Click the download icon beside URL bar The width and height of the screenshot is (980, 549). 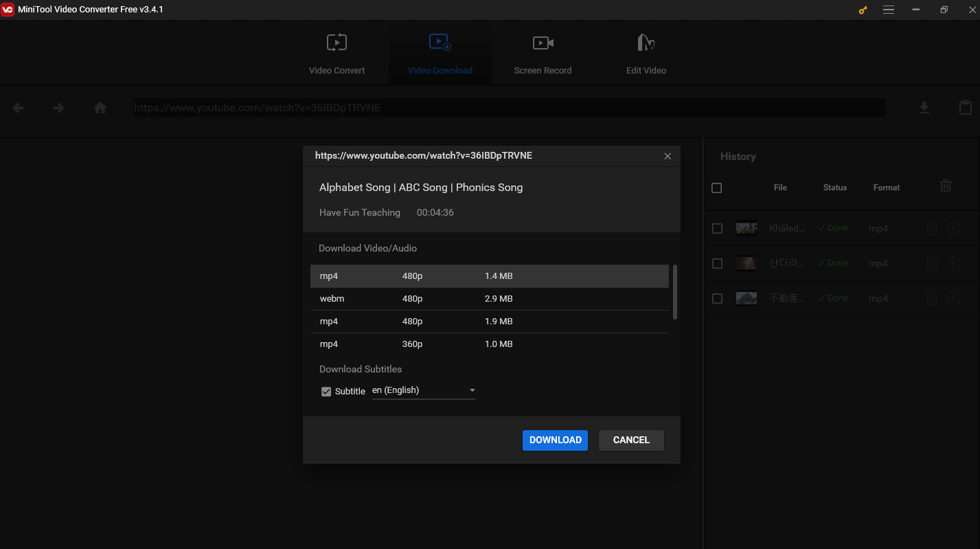[924, 108]
